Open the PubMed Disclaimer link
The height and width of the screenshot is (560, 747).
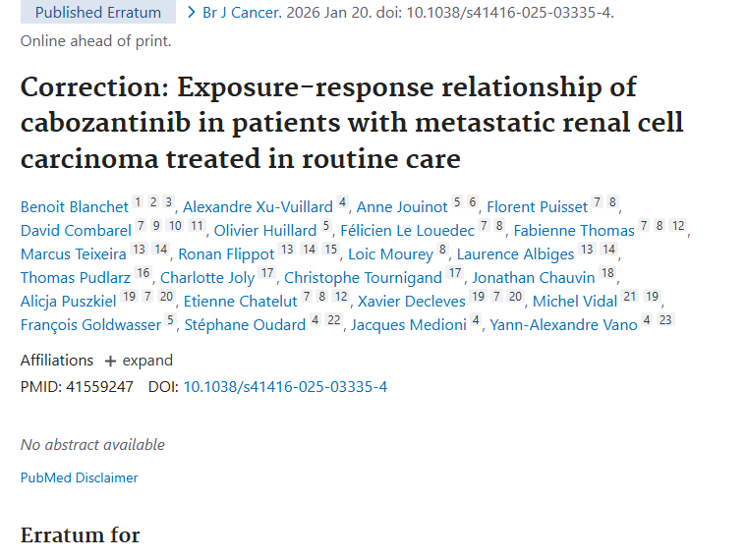(x=79, y=477)
